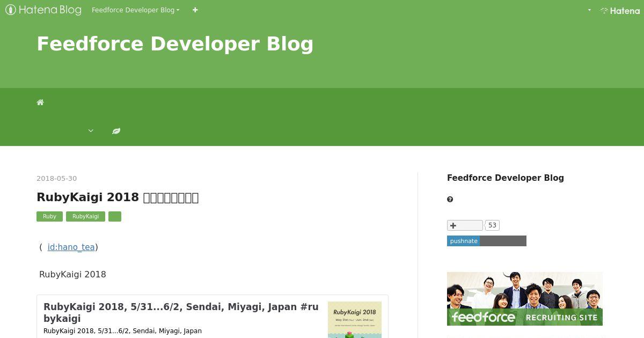Open the RubyKaigi 2018 card thumbnail image
This screenshot has width=644, height=338.
click(355, 320)
